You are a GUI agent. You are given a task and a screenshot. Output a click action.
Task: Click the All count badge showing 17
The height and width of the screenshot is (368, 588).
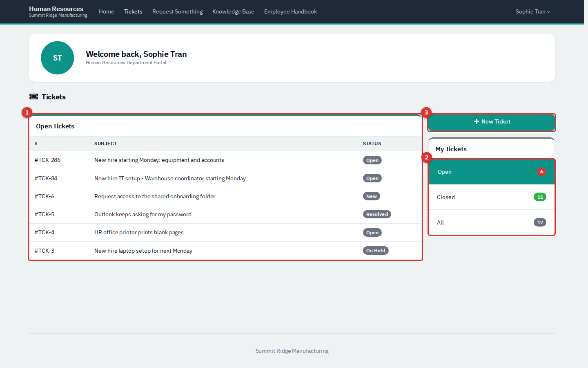(540, 222)
